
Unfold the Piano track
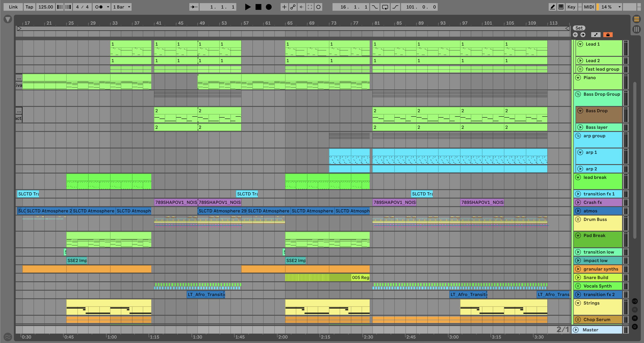click(578, 78)
